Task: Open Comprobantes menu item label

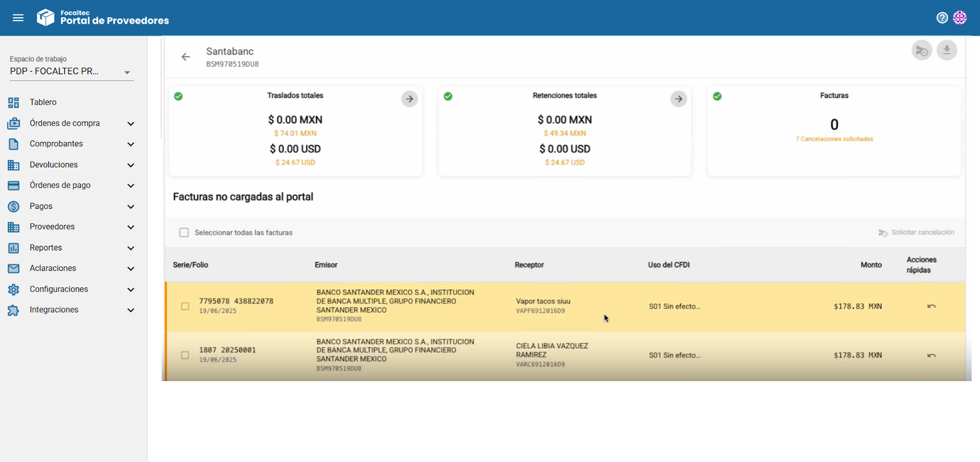Action: [56, 144]
